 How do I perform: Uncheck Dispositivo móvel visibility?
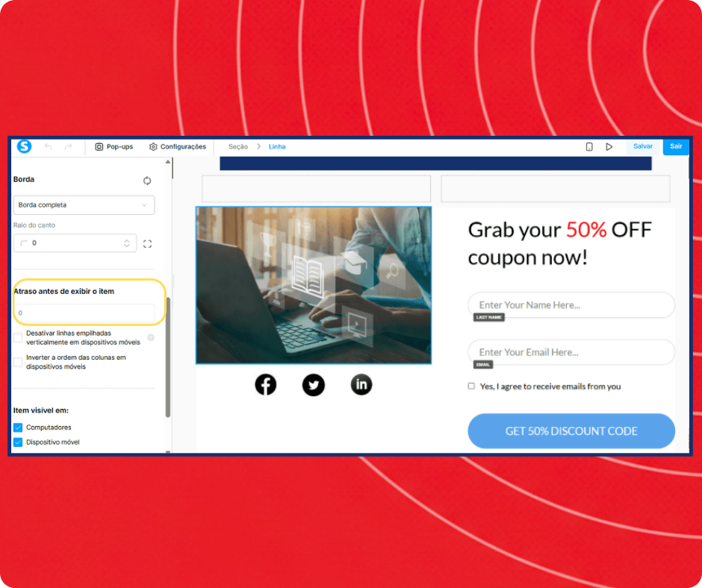point(18,442)
